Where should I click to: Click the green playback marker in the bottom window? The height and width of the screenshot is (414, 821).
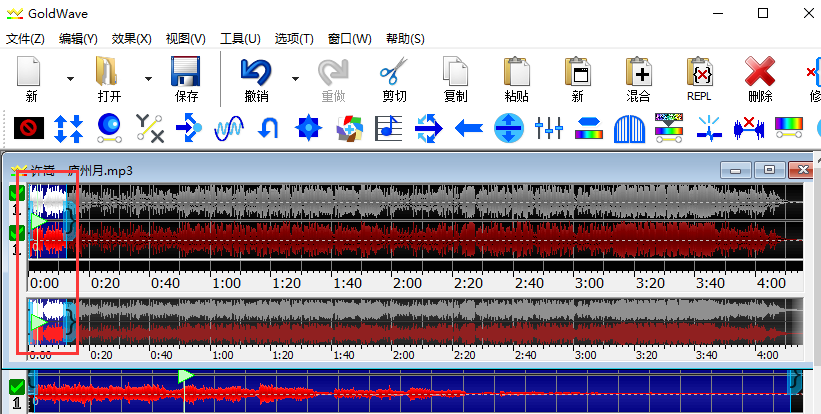[x=185, y=375]
